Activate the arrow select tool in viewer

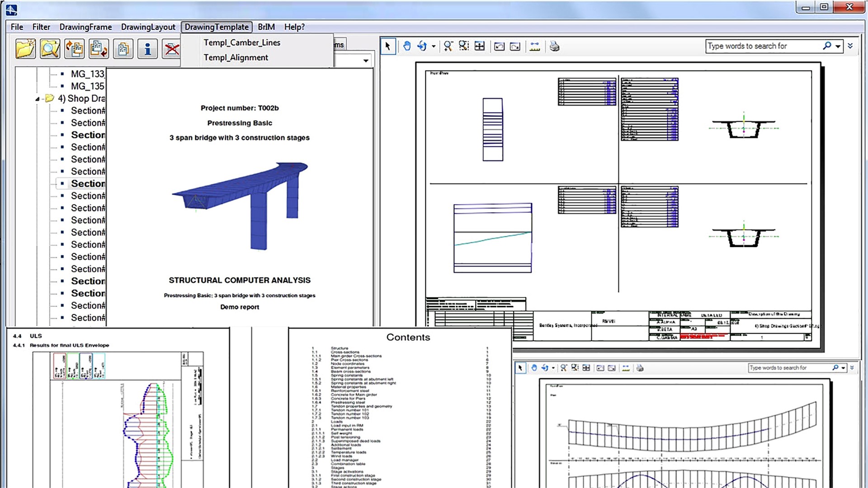388,46
